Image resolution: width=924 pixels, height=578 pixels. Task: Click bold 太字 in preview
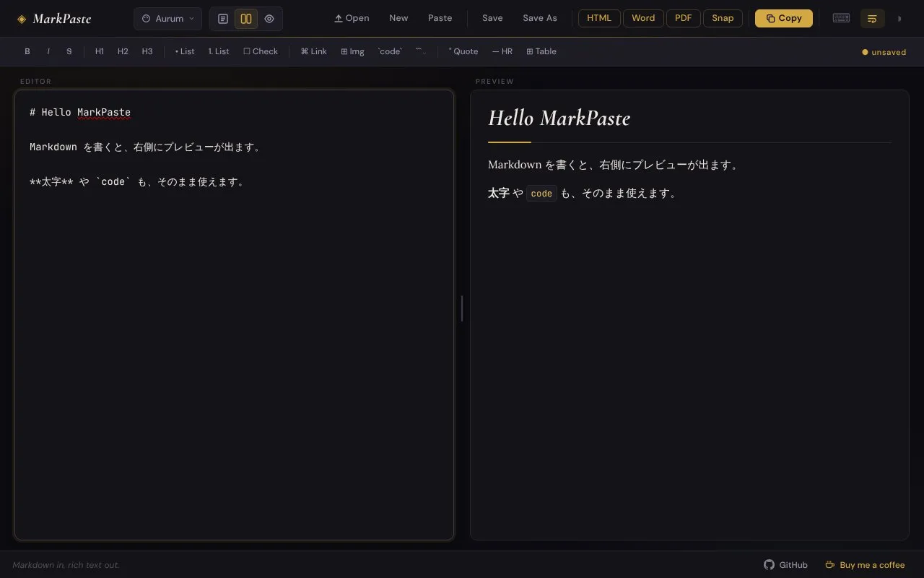pyautogui.click(x=499, y=193)
